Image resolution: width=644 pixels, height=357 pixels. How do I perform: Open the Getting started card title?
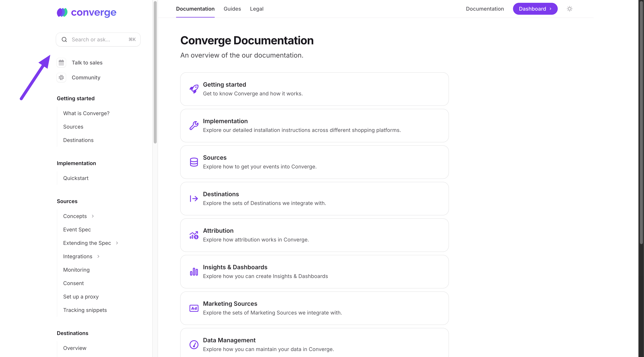pyautogui.click(x=225, y=85)
